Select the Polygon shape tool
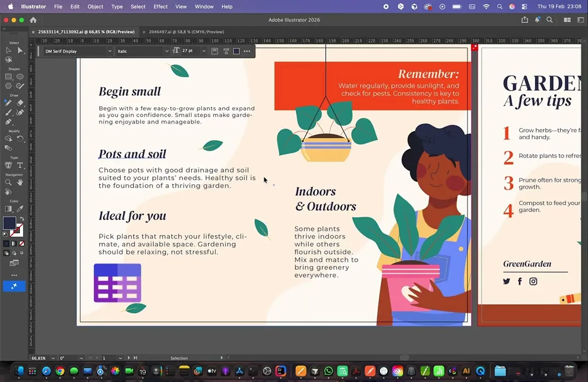 (x=8, y=86)
